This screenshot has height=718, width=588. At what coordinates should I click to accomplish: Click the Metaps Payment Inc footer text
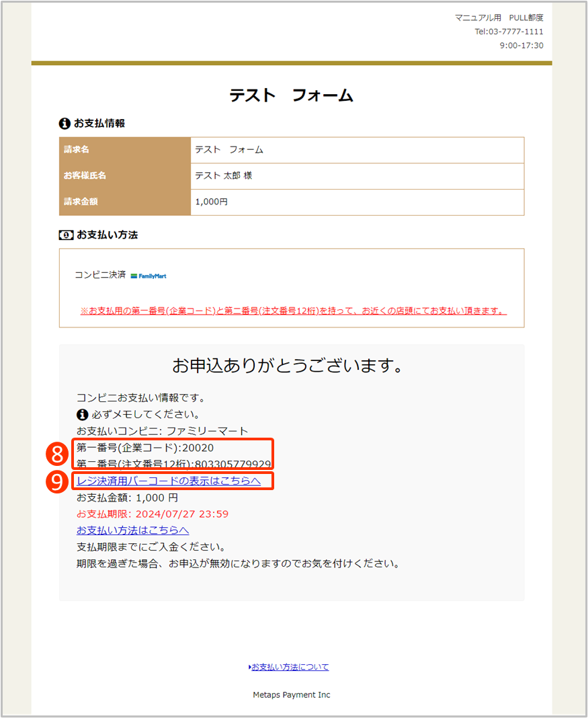point(291,694)
